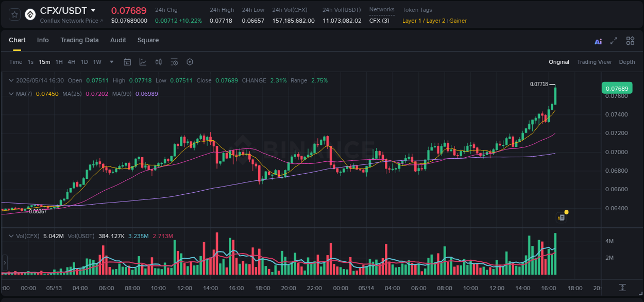Click the 0.07718 high price marker

tap(539, 84)
